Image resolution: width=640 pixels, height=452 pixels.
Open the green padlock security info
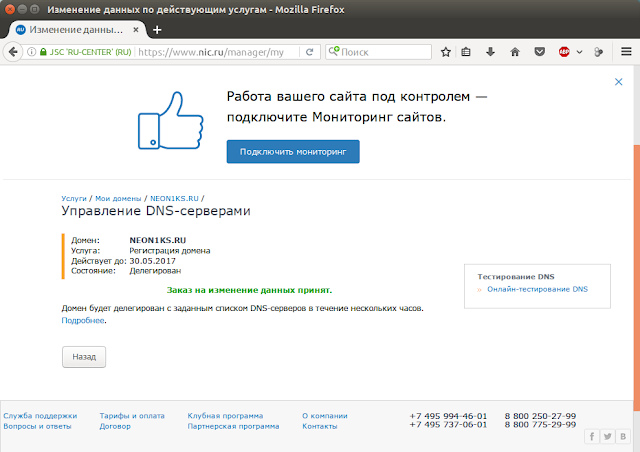43,52
